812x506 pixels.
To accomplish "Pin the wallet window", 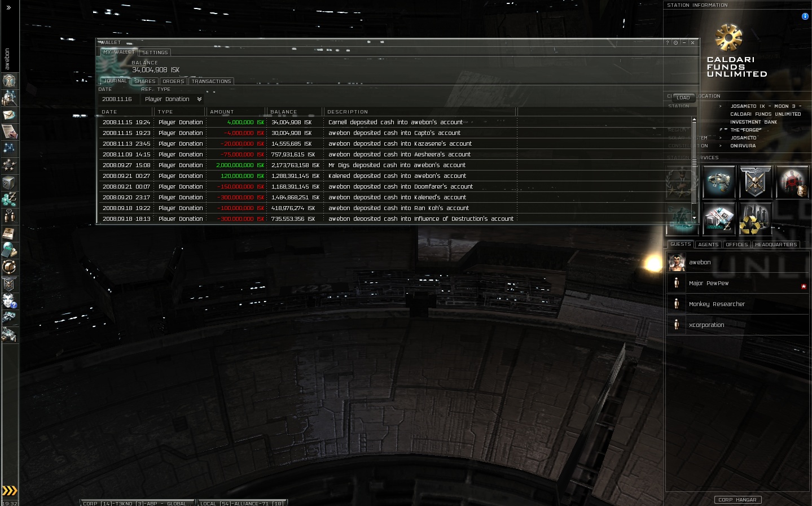I will 675,43.
